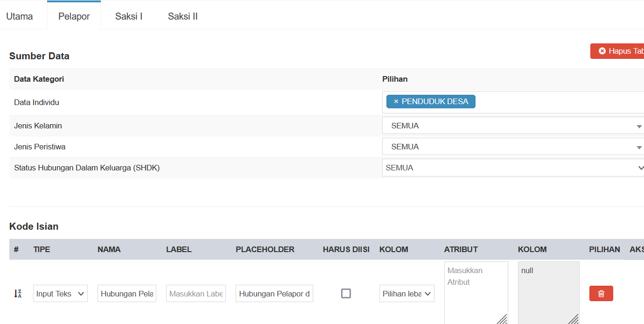The image size is (644, 324).
Task: Click the PLACEHOLDER field with Hubungan Pelapor text
Action: pos(274,293)
